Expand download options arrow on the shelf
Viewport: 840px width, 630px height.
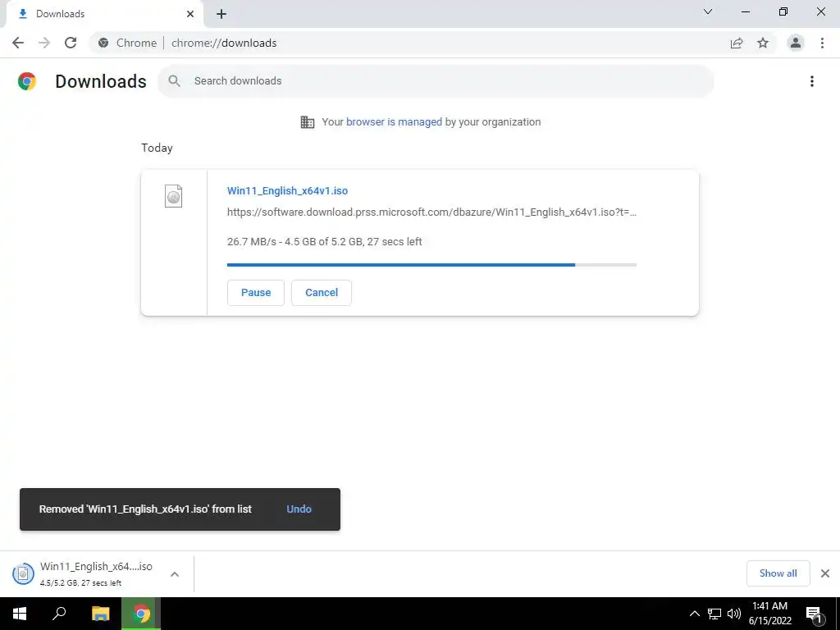point(175,574)
